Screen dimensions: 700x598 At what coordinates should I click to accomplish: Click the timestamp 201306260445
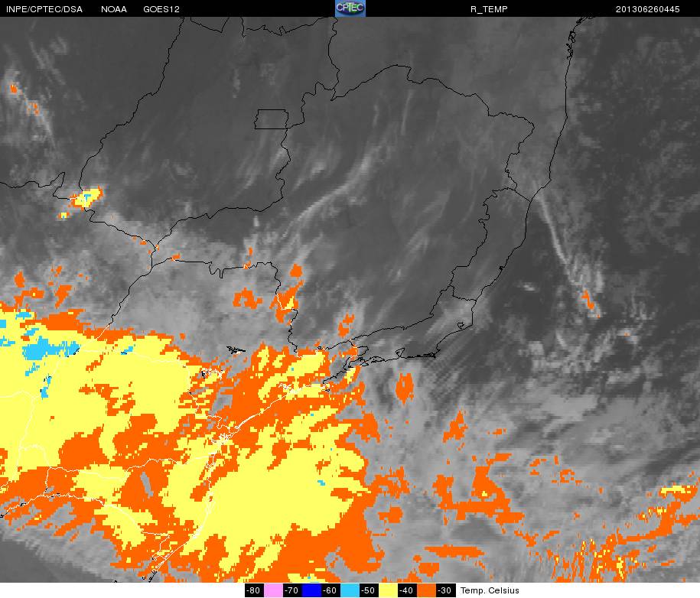(x=648, y=9)
